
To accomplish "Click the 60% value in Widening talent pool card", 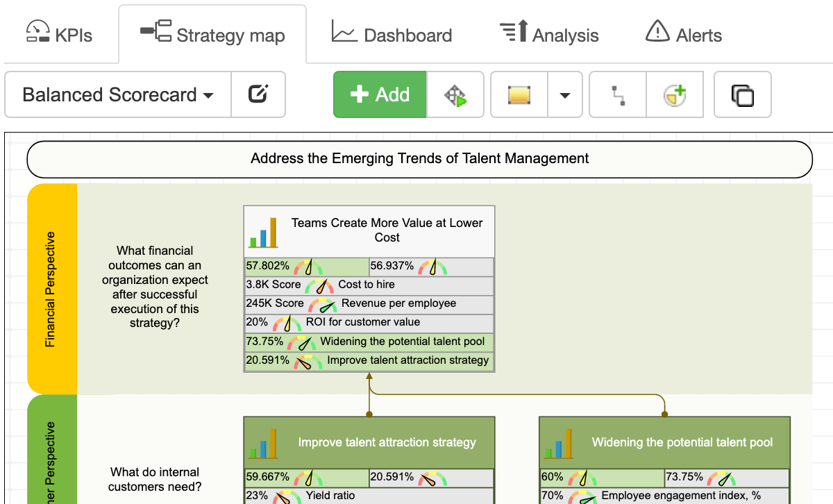I will tap(552, 477).
